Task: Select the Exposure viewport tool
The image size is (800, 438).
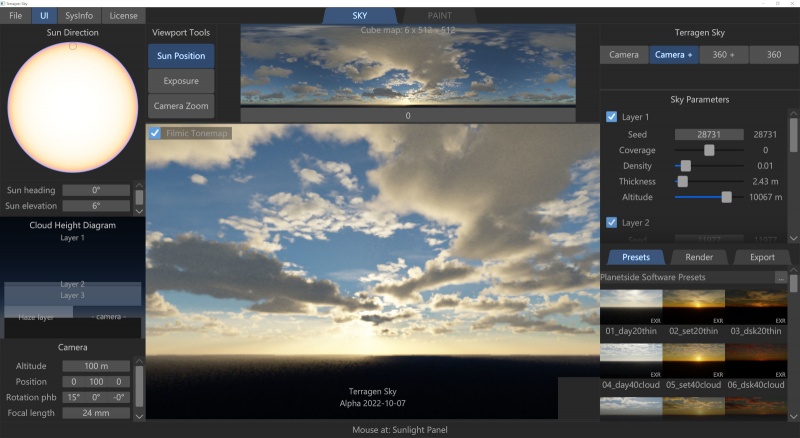Action: (181, 81)
